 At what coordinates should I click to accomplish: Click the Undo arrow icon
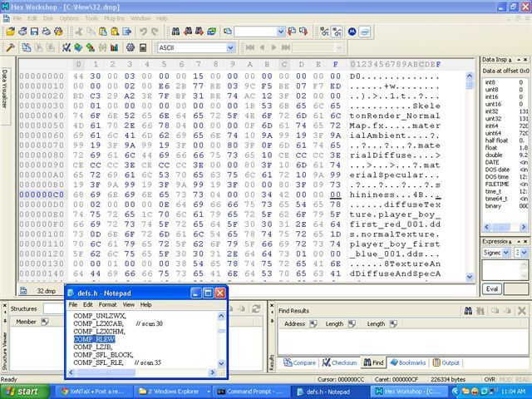pyautogui.click(x=143, y=32)
